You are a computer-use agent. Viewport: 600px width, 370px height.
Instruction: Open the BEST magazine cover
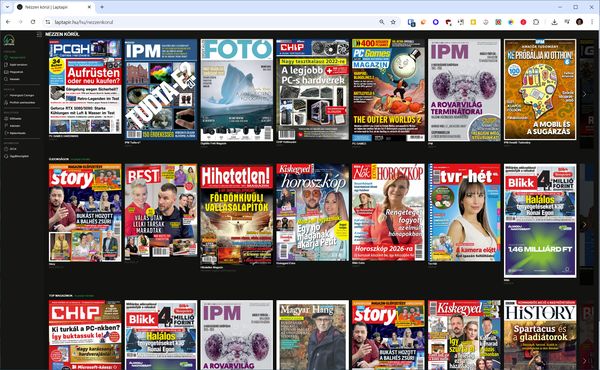click(161, 210)
